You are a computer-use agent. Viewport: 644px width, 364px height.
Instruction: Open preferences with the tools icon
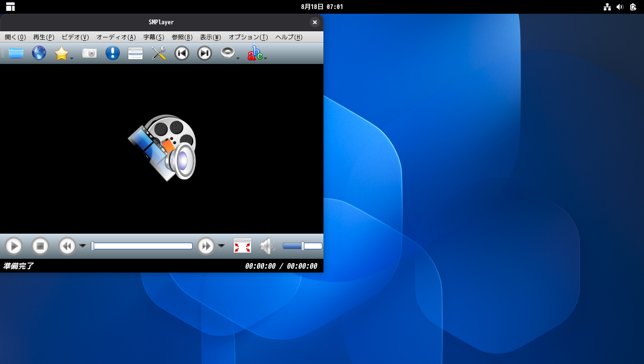159,53
